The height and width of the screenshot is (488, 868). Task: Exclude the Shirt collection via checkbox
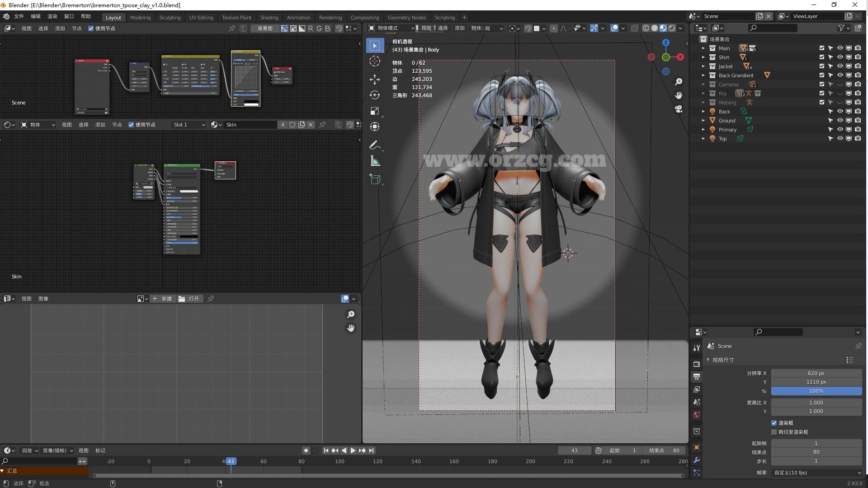pyautogui.click(x=822, y=57)
